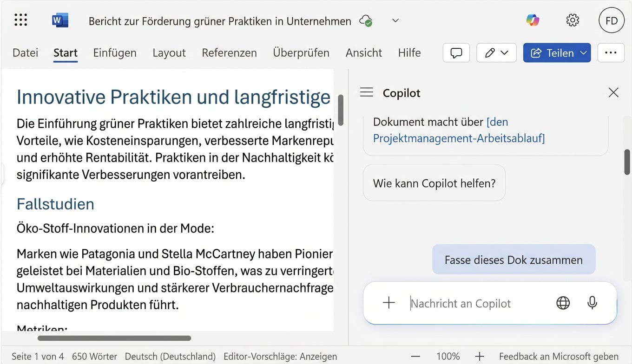632x364 pixels.
Task: Attach content with the plus icon in Copilot
Action: [388, 303]
